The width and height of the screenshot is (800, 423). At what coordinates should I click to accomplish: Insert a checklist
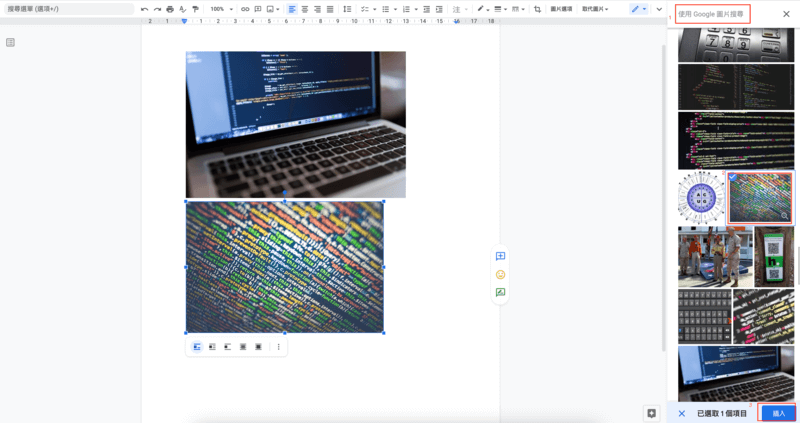pyautogui.click(x=365, y=9)
